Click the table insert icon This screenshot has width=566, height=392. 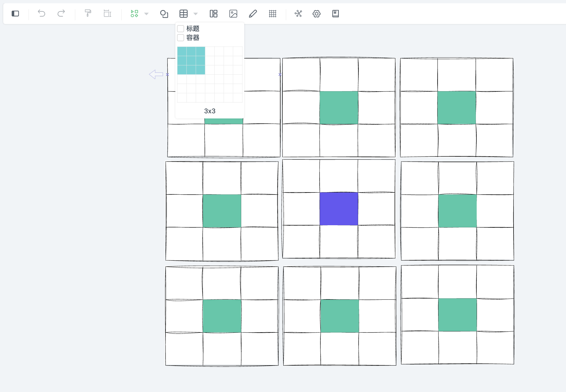click(184, 14)
